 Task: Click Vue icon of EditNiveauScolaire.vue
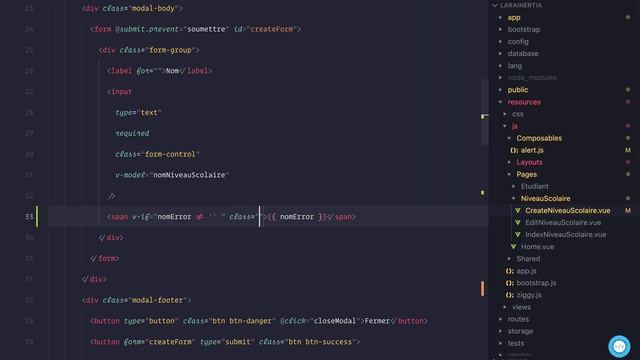pyautogui.click(x=518, y=222)
